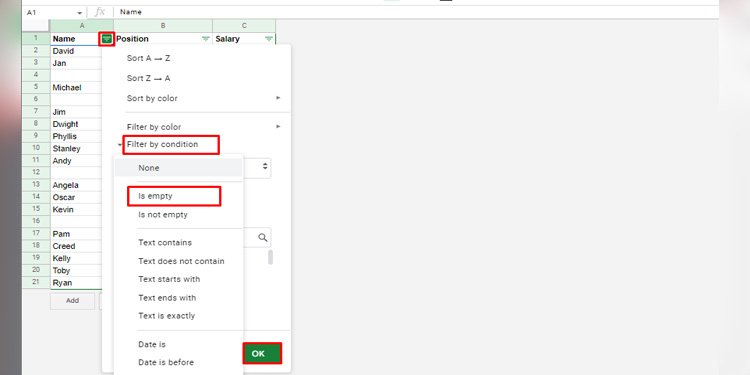The image size is (750, 375).
Task: Open the cell reference box dropdown arrow
Action: (x=79, y=13)
